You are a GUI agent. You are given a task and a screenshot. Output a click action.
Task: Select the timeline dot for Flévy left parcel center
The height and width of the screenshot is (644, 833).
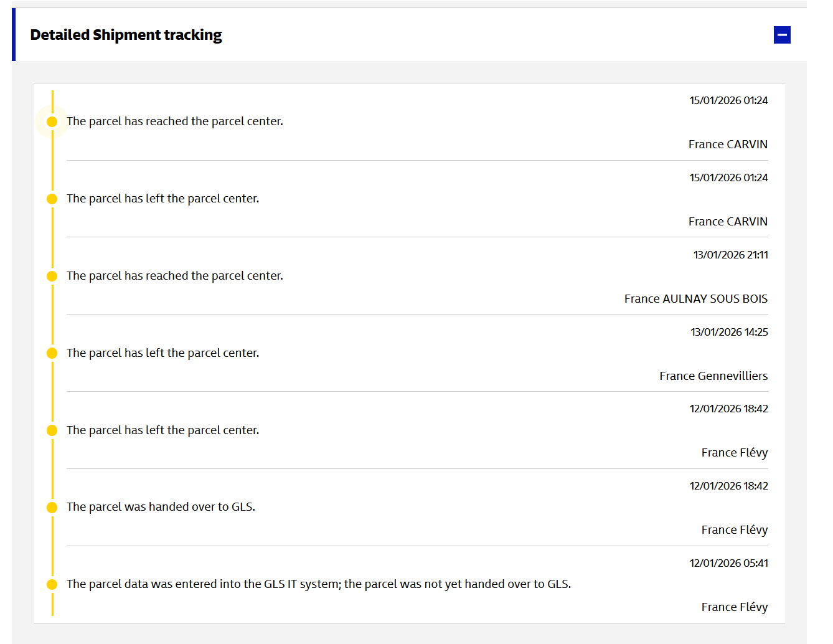click(x=52, y=430)
